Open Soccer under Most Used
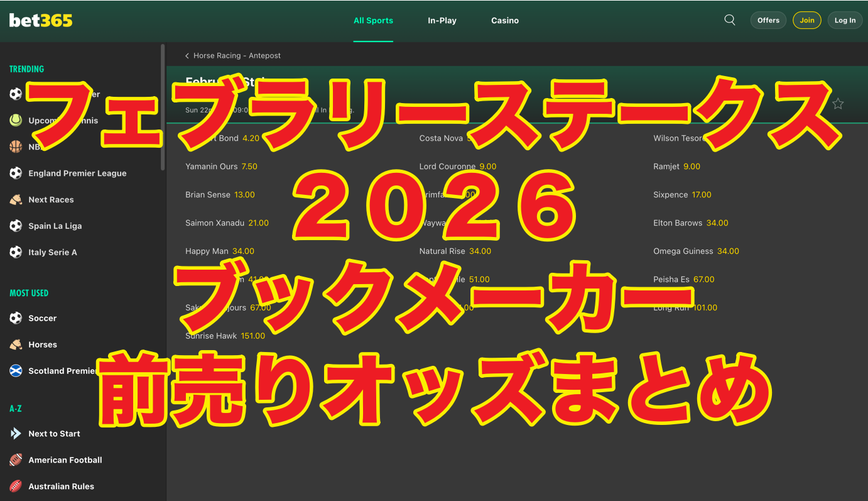The height and width of the screenshot is (501, 868). (42, 319)
